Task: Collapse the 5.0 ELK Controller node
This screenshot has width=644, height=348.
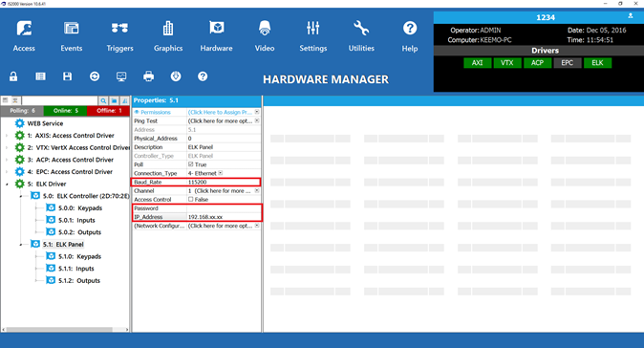Action: tap(20, 196)
